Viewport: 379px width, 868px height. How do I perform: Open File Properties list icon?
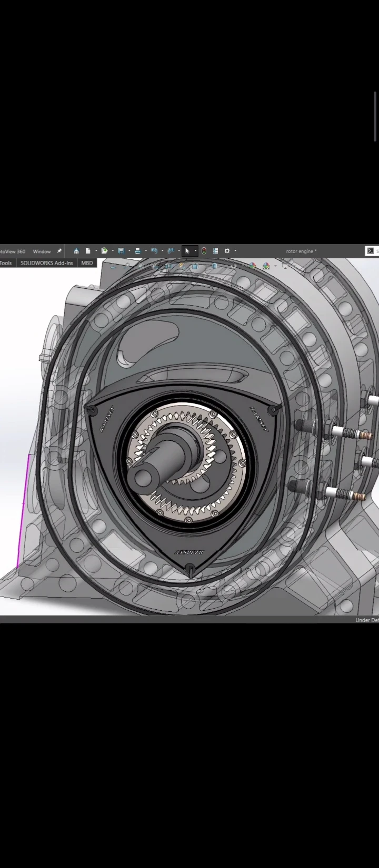215,251
